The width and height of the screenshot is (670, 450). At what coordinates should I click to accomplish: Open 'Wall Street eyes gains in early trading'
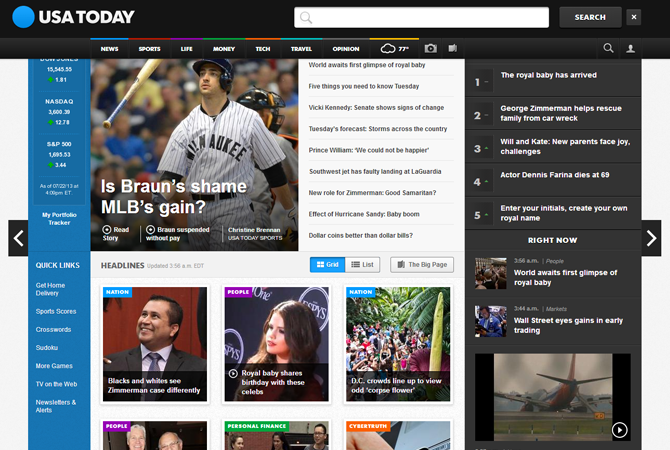pos(568,325)
